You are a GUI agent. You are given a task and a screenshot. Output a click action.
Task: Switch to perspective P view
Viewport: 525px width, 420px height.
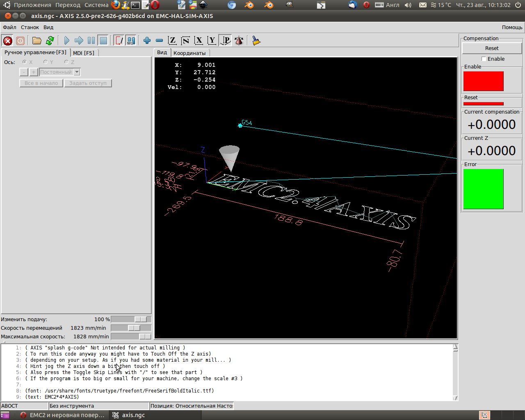point(225,41)
